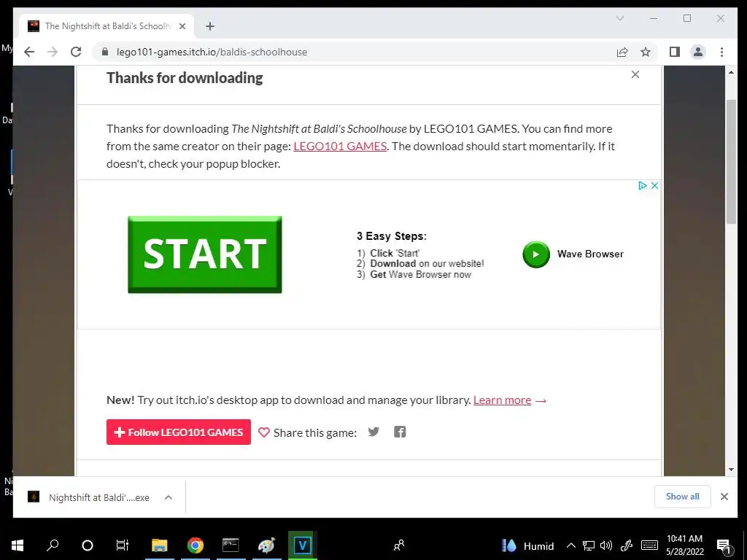
Task: Click the Wave Browser play icon
Action: click(536, 254)
